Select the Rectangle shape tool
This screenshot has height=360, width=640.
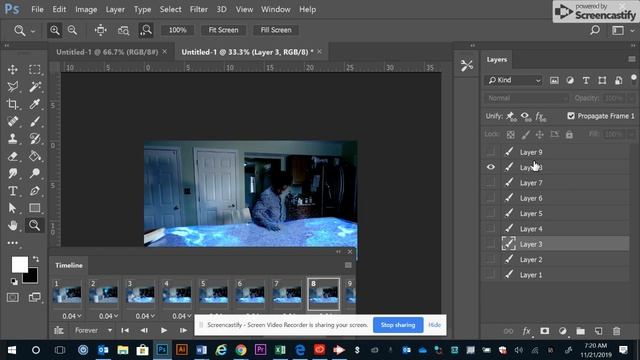pos(34,208)
